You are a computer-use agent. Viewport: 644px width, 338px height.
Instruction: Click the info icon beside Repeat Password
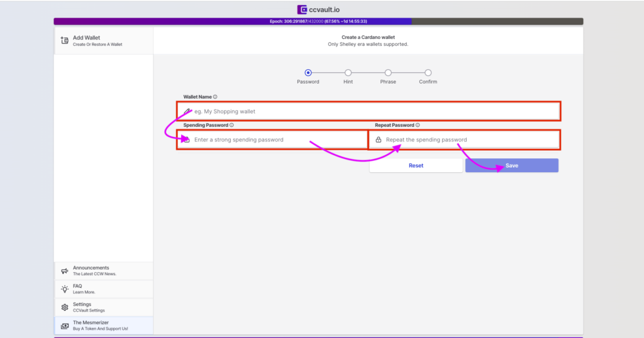418,125
